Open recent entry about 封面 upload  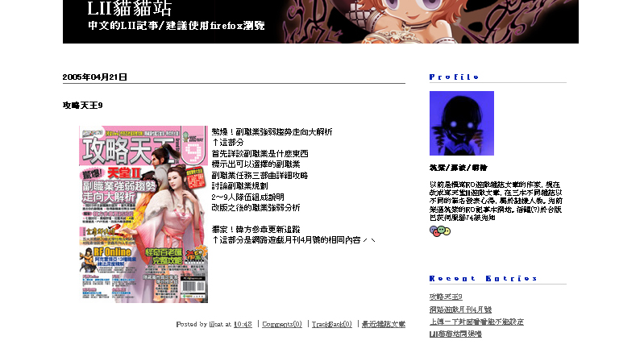[x=476, y=322]
